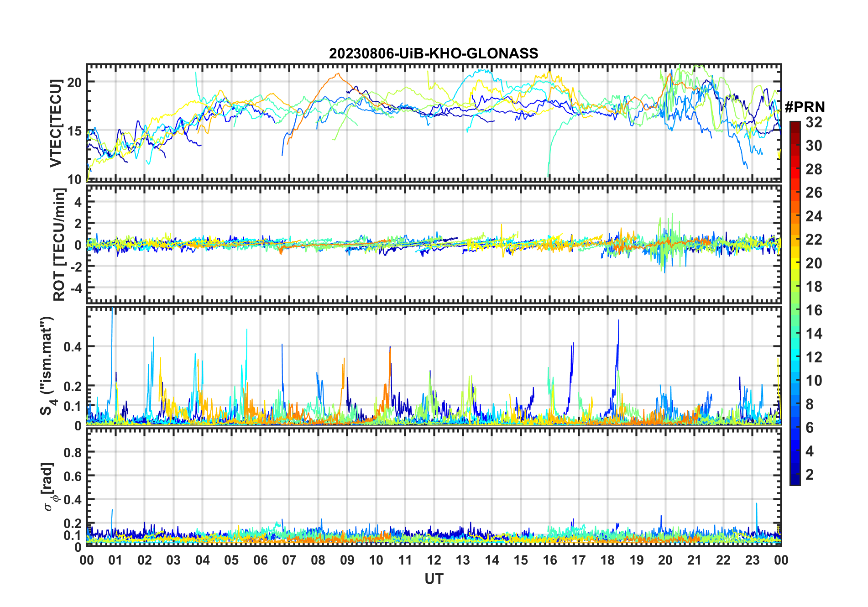Click the colorbar tick label 16
The width and height of the screenshot is (868, 607).
click(814, 310)
